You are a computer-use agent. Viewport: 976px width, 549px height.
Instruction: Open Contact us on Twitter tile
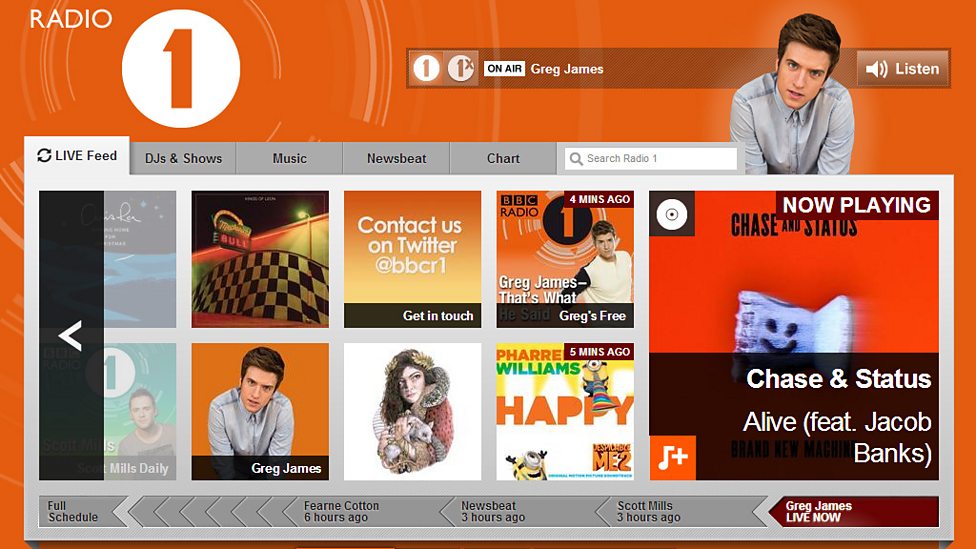pos(413,259)
